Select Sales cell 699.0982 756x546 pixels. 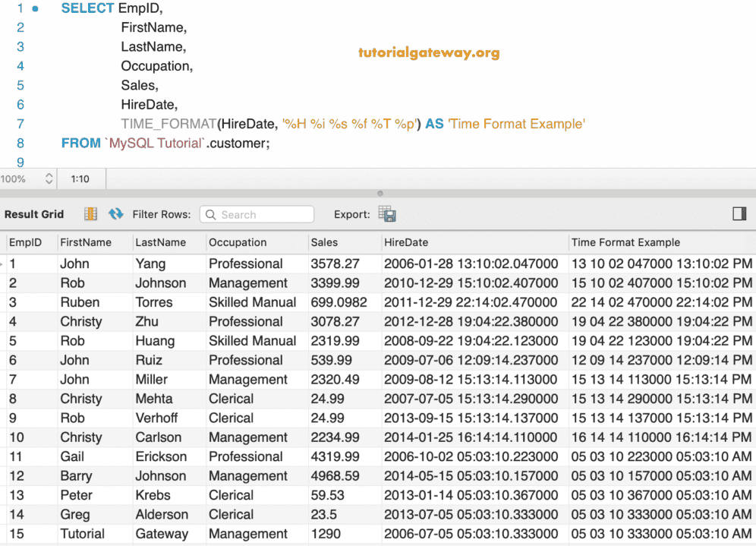click(339, 302)
